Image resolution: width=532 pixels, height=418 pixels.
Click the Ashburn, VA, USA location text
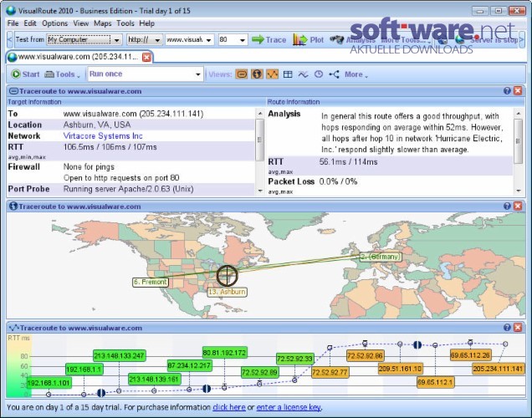pos(97,125)
